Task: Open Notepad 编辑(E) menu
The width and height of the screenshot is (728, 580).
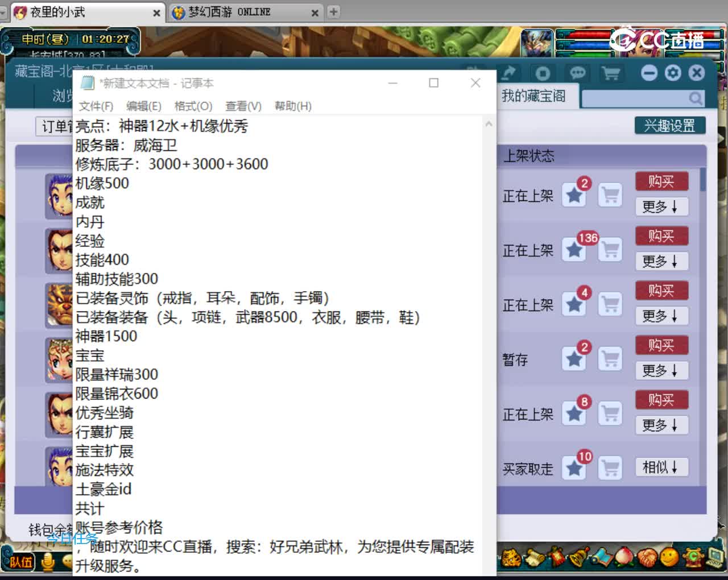Action: 143,106
